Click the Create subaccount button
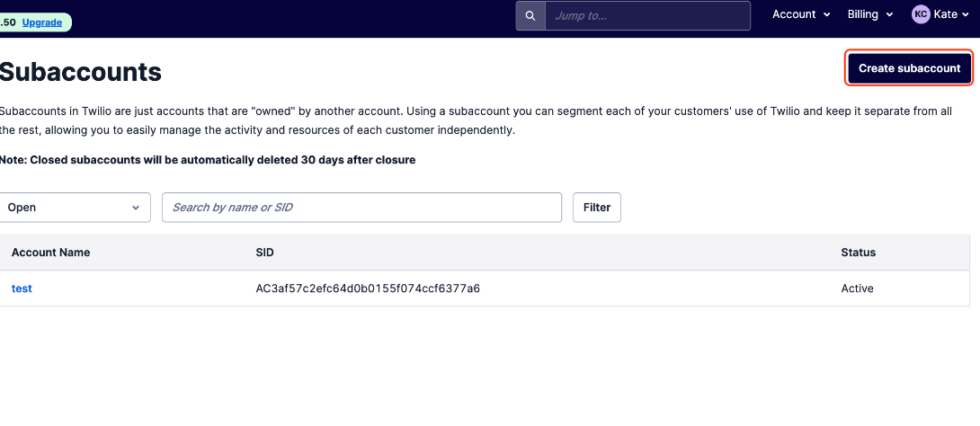The width and height of the screenshot is (980, 426). click(909, 68)
